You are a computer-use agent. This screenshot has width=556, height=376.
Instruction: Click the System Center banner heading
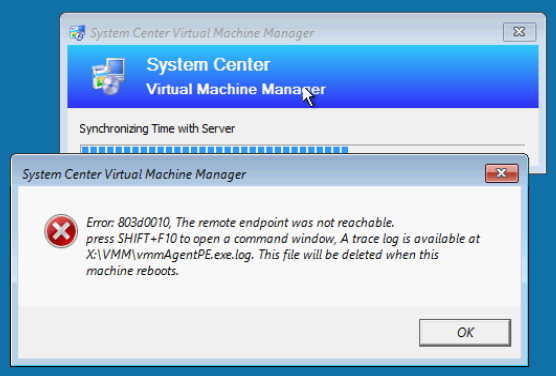[x=208, y=65]
